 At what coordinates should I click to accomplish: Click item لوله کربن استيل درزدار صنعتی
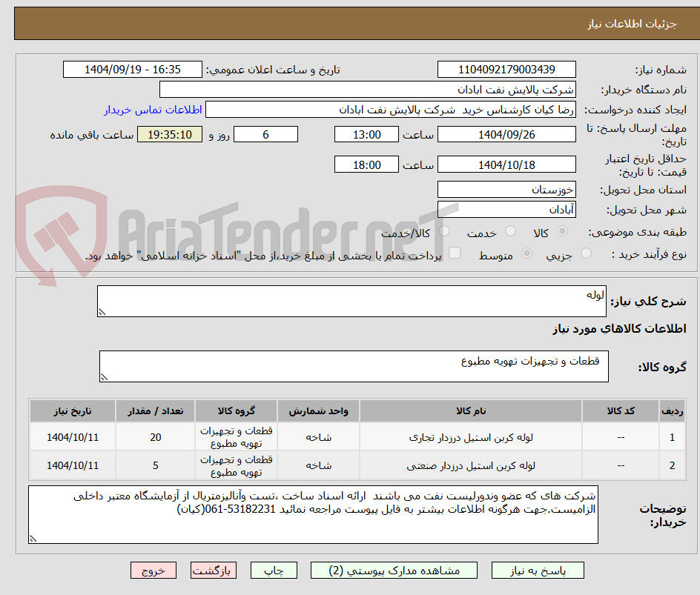(x=471, y=465)
